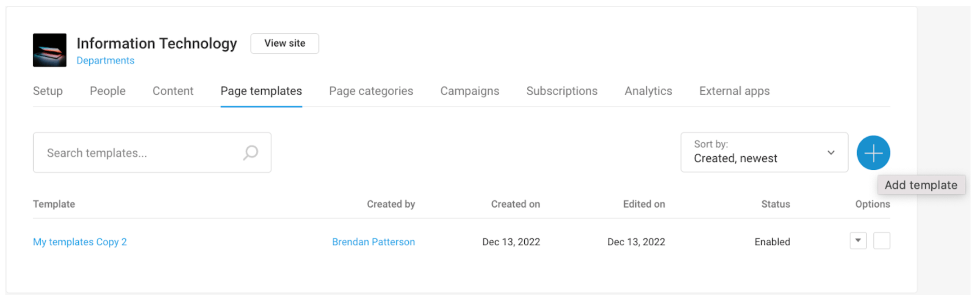Switch to the Setup tab

48,91
